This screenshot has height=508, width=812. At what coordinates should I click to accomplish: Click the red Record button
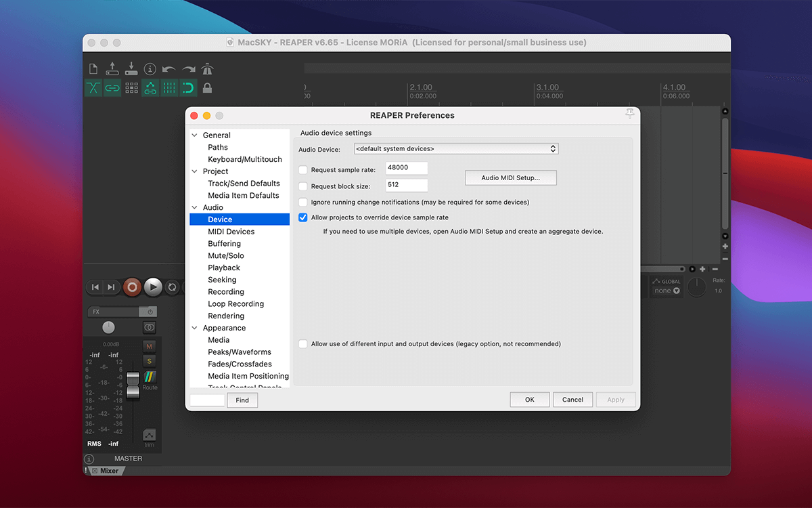click(132, 287)
